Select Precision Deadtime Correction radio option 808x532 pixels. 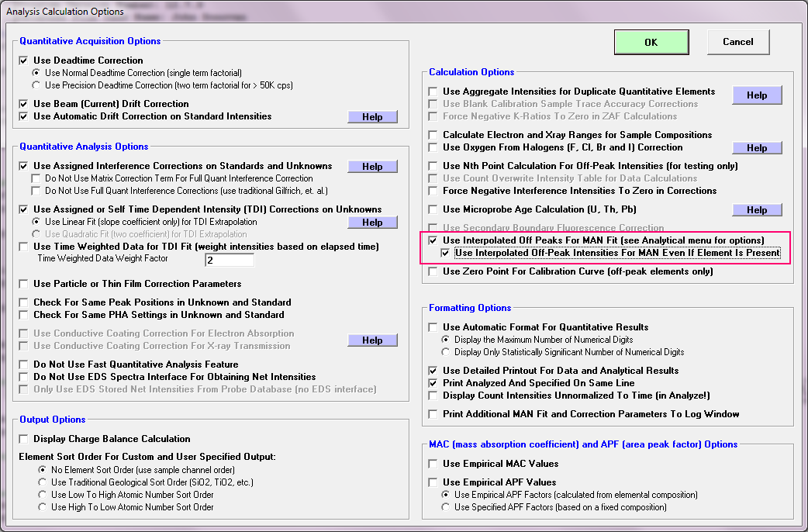click(36, 85)
